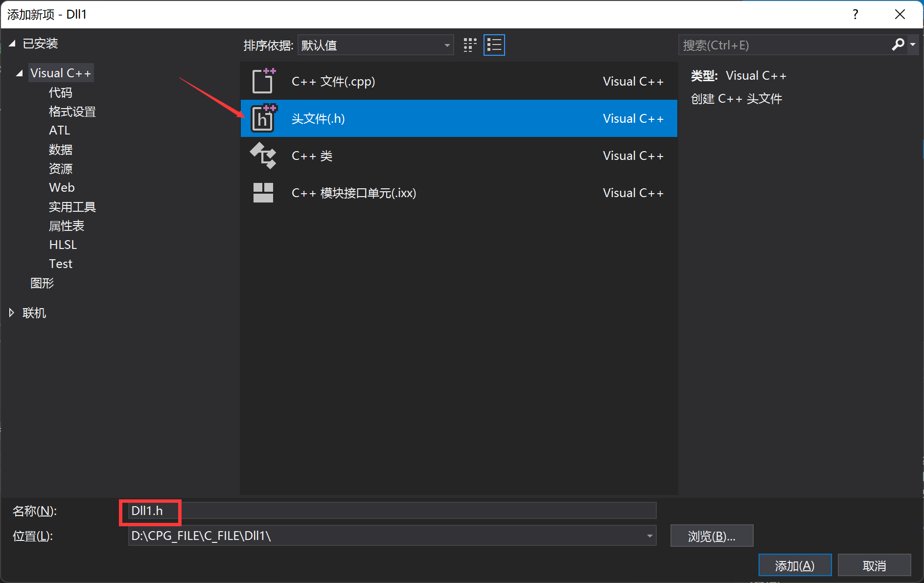Select the HLSL category
924x583 pixels.
[x=63, y=245]
